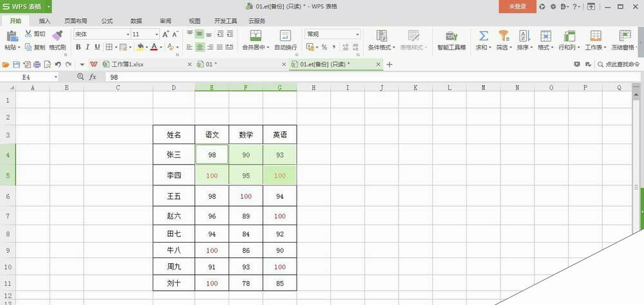The height and width of the screenshot is (305, 644).
Task: Switch to the 审阅 (Review) tab
Action: click(x=166, y=21)
